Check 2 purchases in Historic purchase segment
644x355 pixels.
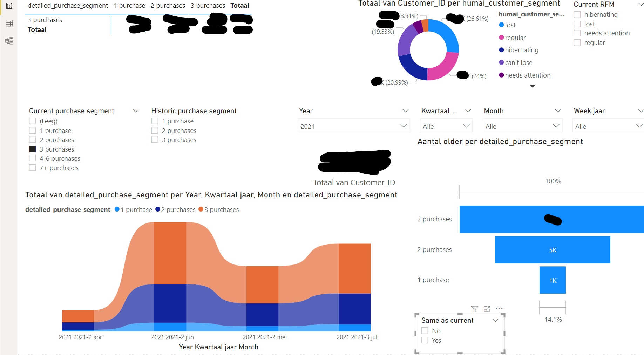coord(155,130)
